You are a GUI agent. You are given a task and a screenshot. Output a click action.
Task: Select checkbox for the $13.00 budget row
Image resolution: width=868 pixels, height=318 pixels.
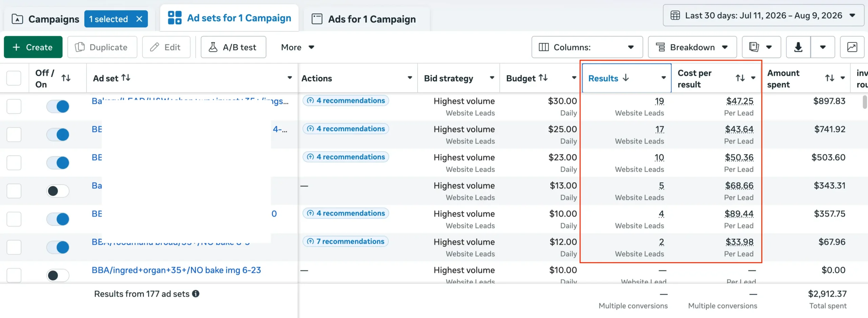[x=14, y=191]
